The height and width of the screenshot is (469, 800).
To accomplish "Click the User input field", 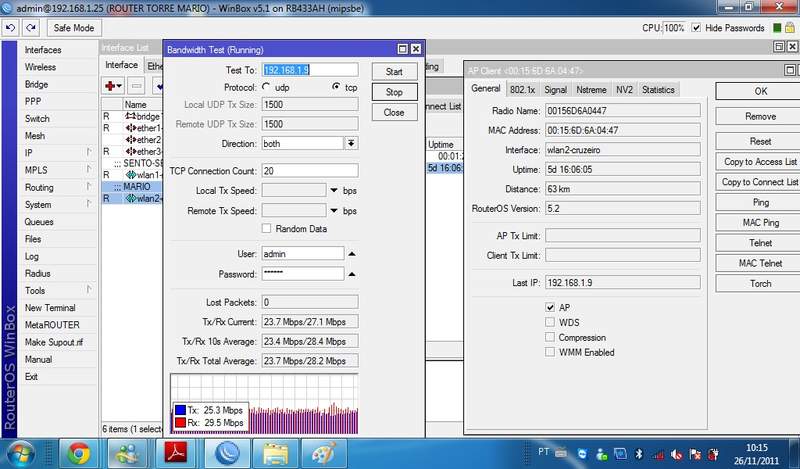I will (x=303, y=254).
